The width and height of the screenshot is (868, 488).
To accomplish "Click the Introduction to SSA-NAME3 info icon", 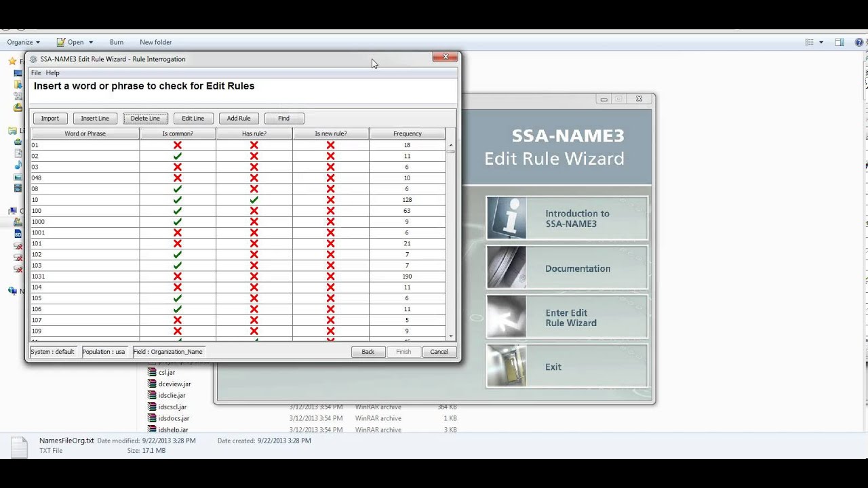I will 507,218.
